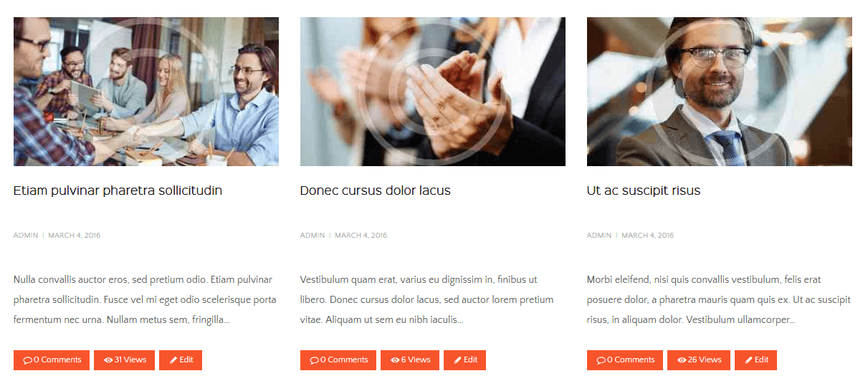Open the smiling businessman image thumbnail
This screenshot has height=386, width=868.
tap(720, 92)
